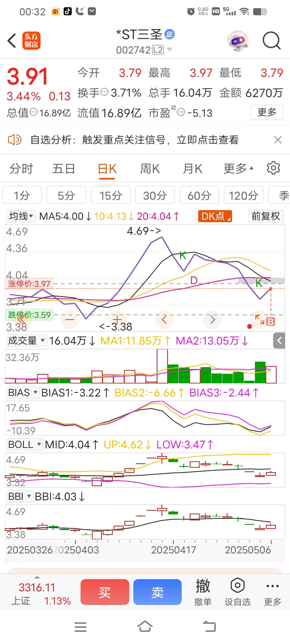Toggle the DK点 indicator
The height and width of the screenshot is (644, 290).
(215, 216)
